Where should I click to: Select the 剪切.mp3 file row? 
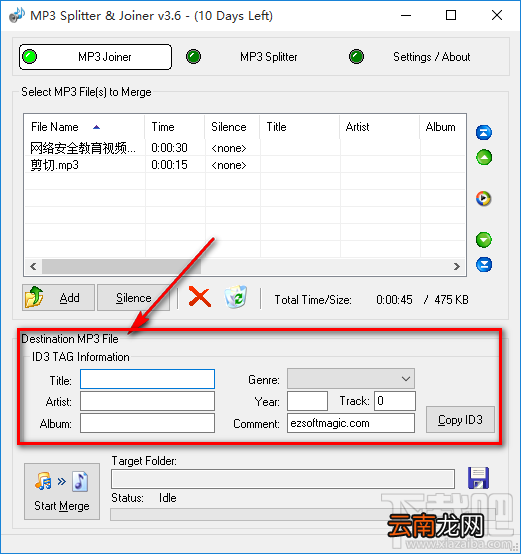pos(245,165)
